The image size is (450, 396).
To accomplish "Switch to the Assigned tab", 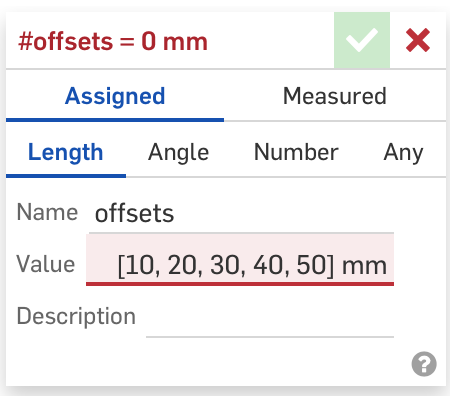I will pos(115,96).
